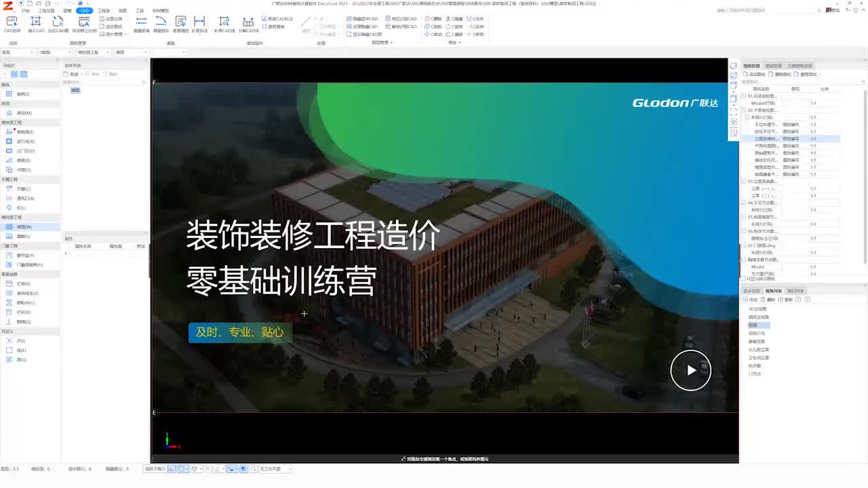Click the 插入CAD icon
The height and width of the screenshot is (488, 868).
[36, 25]
